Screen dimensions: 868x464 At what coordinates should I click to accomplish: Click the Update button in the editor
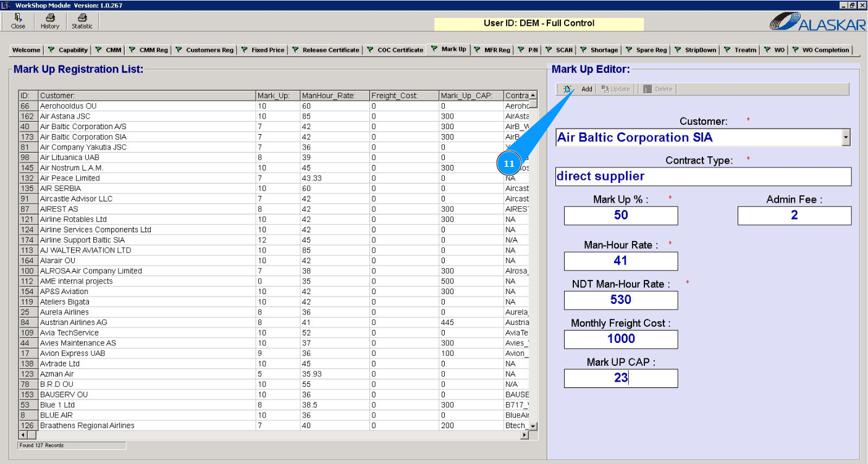coord(616,89)
